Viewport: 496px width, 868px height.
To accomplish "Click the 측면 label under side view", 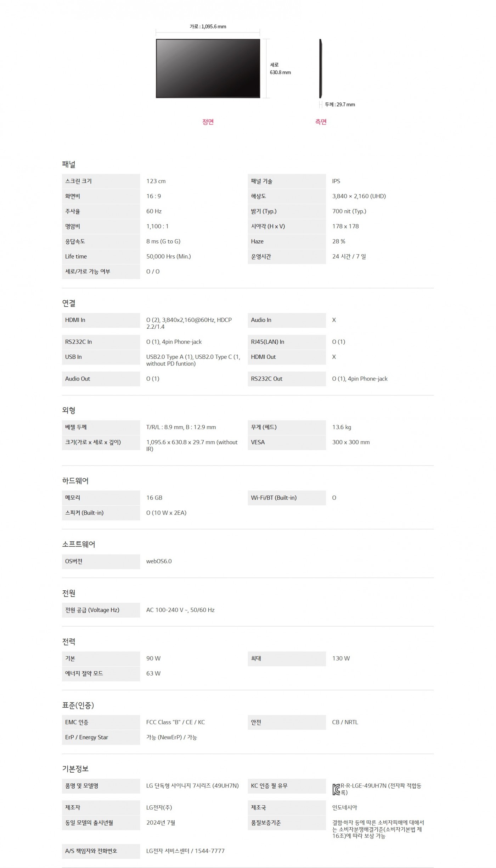I will tap(321, 122).
